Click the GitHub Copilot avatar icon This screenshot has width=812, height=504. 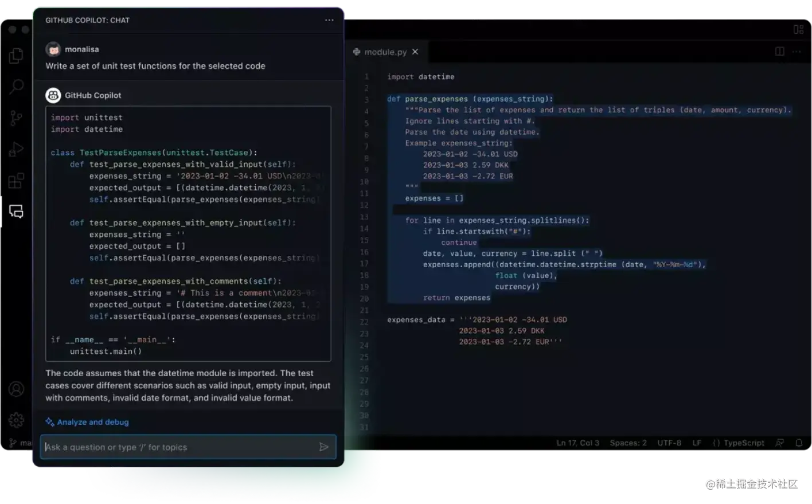(x=53, y=95)
